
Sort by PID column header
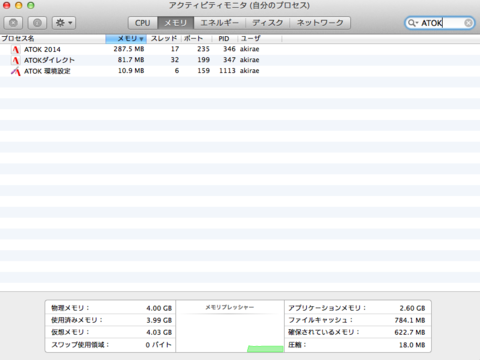(x=225, y=39)
